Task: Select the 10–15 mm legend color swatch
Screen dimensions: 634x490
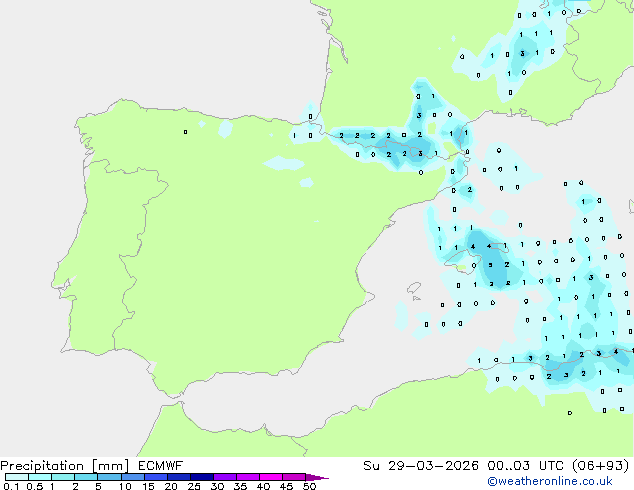Action: pyautogui.click(x=132, y=477)
